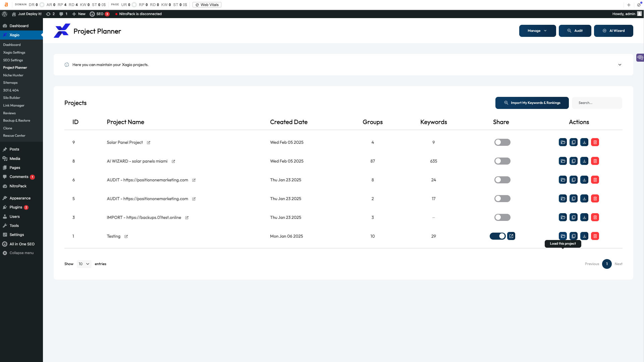Screen dimensions: 644x362
Task: Open Link Manager in the sidebar
Action: (x=14, y=106)
